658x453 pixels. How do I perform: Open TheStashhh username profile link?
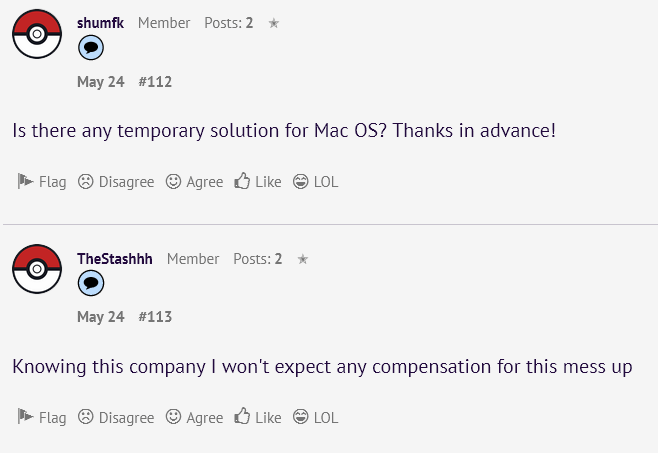(115, 259)
